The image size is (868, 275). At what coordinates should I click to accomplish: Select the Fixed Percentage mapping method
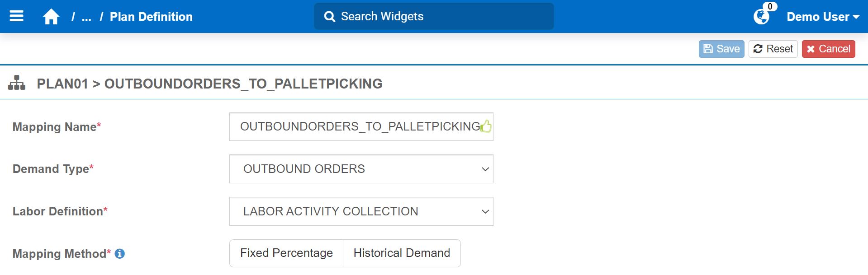tap(286, 253)
